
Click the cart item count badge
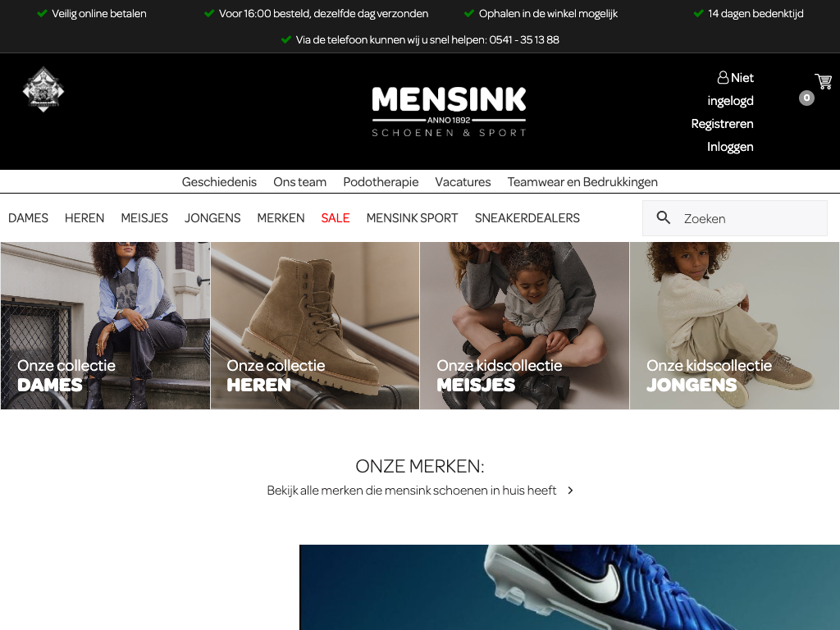point(806,98)
